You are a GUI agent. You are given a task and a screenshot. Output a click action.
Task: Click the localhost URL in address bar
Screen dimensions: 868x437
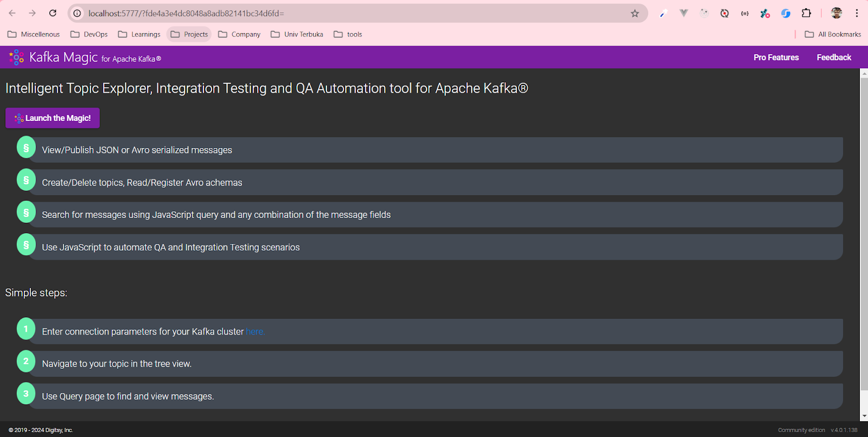pyautogui.click(x=186, y=13)
